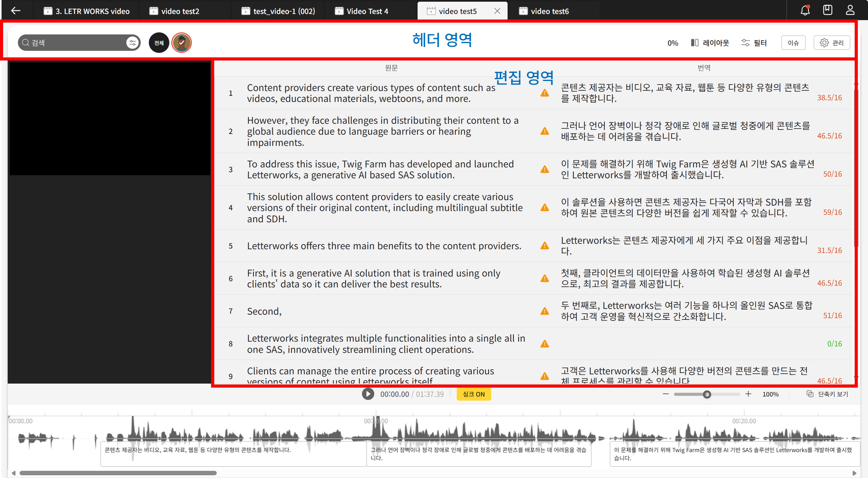Image resolution: width=868 pixels, height=478 pixels.
Task: Click search filter options icon
Action: (132, 43)
